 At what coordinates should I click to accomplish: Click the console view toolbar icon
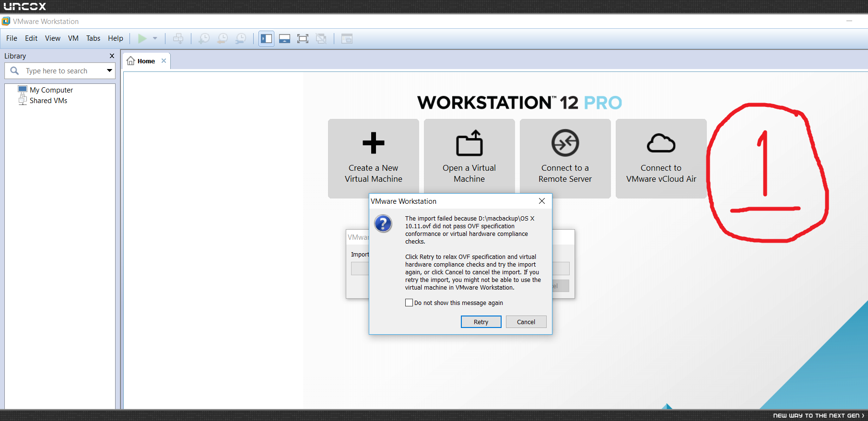[x=347, y=38]
